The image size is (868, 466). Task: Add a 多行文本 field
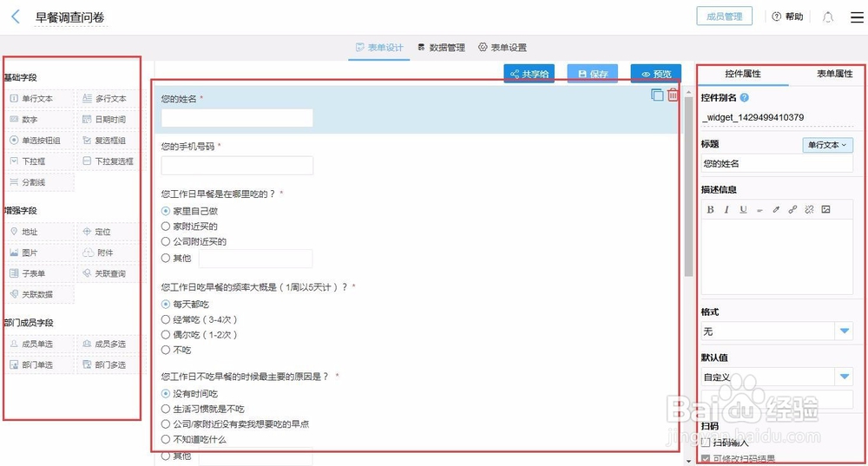pyautogui.click(x=109, y=99)
